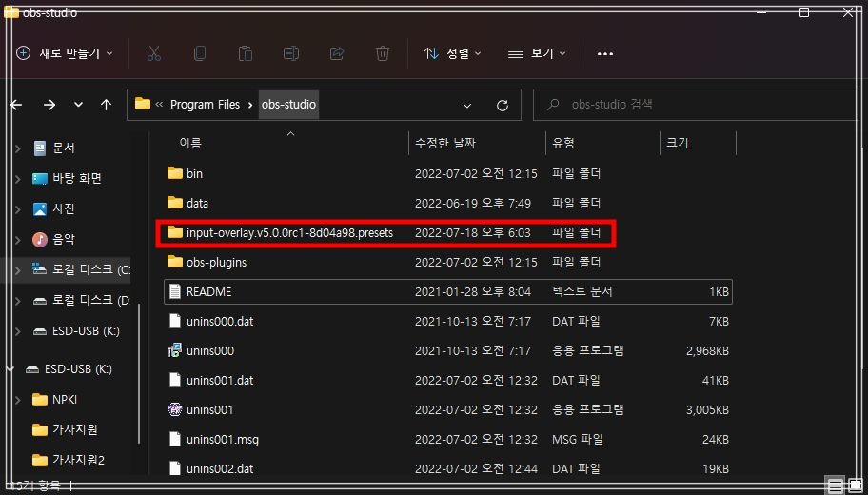
Task: Open 사진 (Pictures) in sidebar
Action: (63, 208)
